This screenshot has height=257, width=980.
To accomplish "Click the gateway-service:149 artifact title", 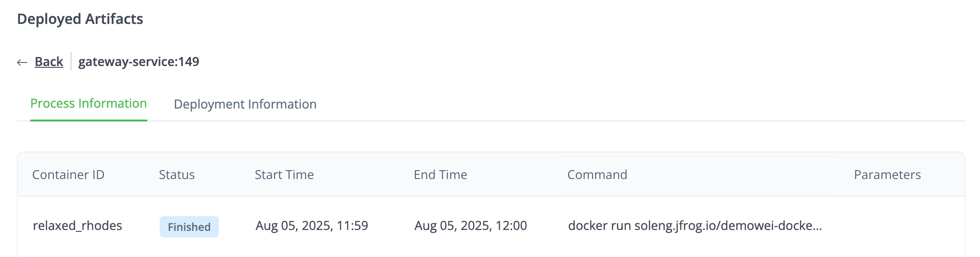I will 138,62.
